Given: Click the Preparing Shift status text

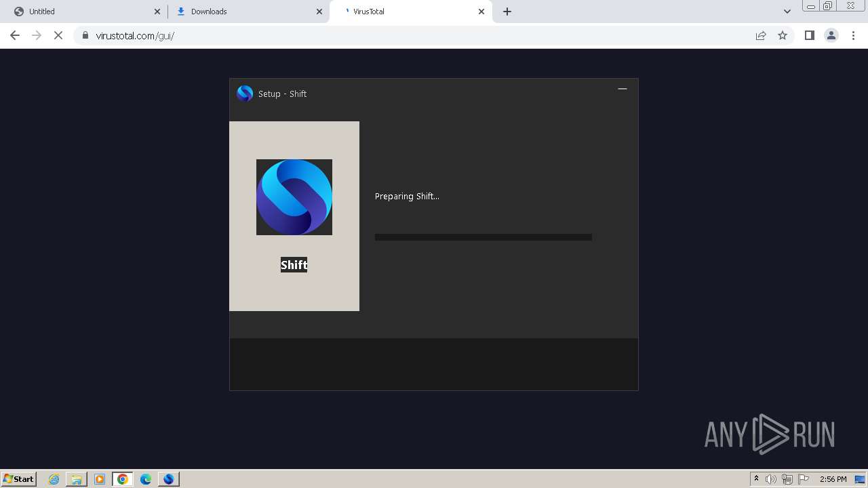Looking at the screenshot, I should click(407, 197).
